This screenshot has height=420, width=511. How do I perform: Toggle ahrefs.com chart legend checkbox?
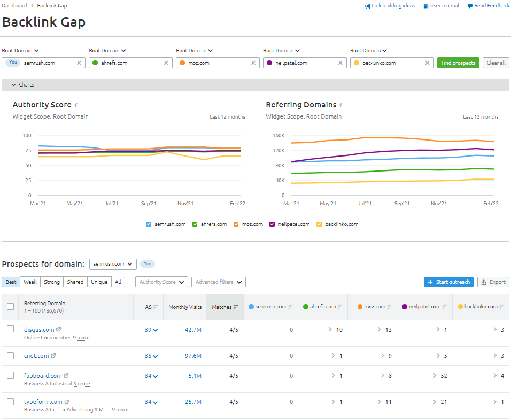[195, 224]
